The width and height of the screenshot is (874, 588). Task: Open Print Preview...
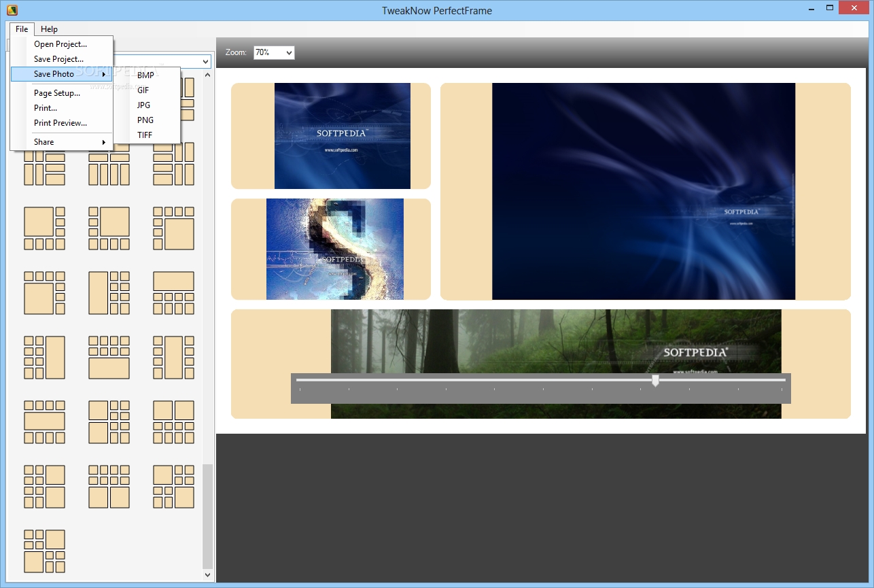[61, 123]
